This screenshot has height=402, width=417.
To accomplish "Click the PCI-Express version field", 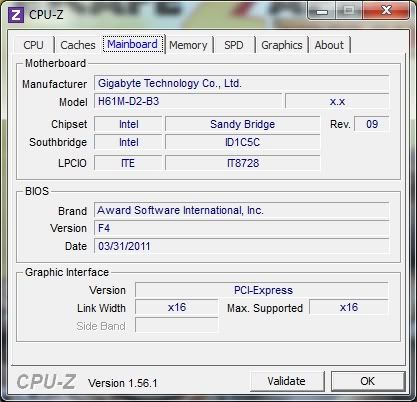I will [x=262, y=290].
